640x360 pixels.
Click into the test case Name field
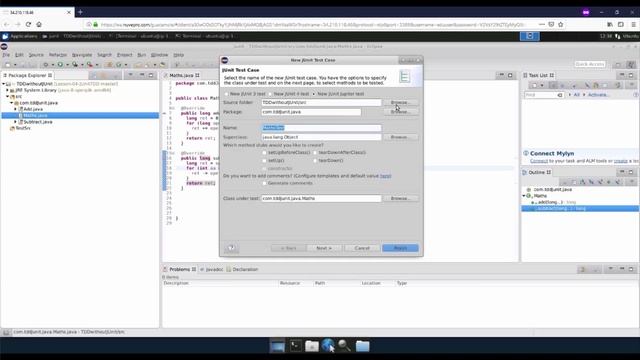[x=321, y=128]
